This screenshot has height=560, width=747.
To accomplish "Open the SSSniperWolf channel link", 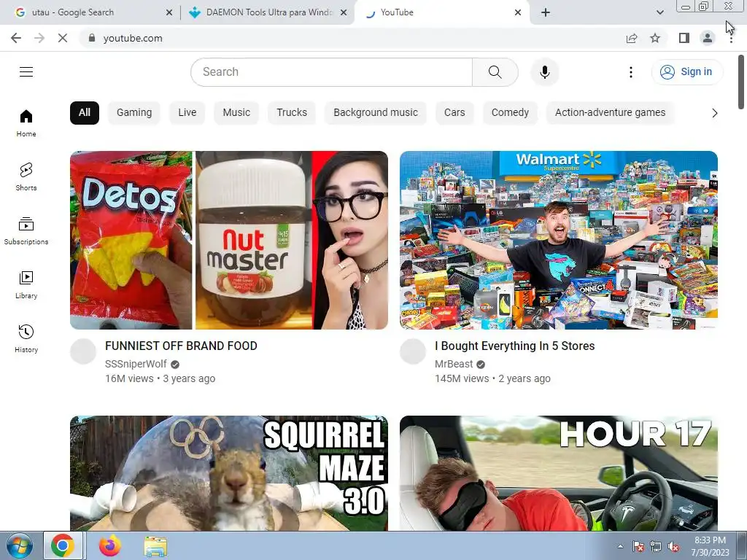I will click(x=136, y=365).
